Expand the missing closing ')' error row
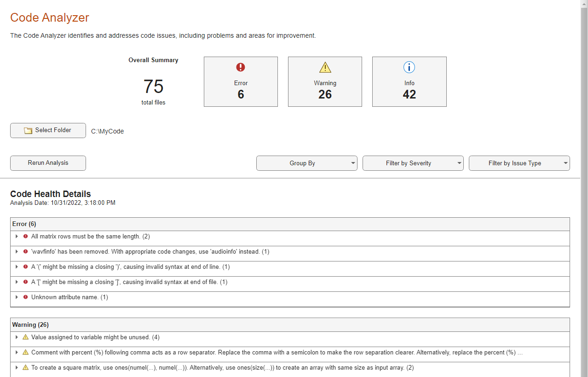The height and width of the screenshot is (377, 588). (x=17, y=267)
